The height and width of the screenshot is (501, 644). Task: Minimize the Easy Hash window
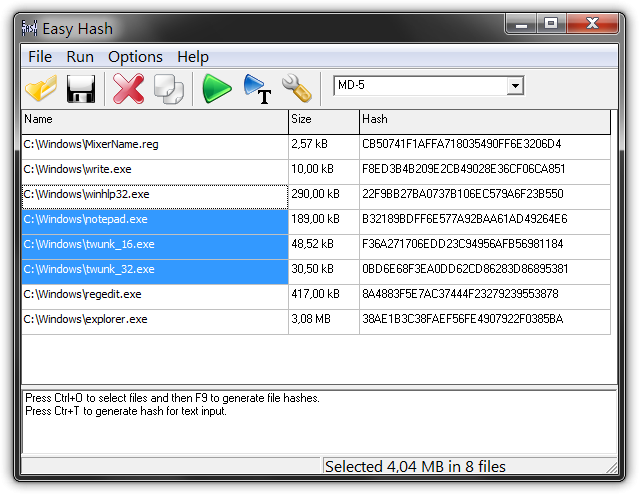521,24
